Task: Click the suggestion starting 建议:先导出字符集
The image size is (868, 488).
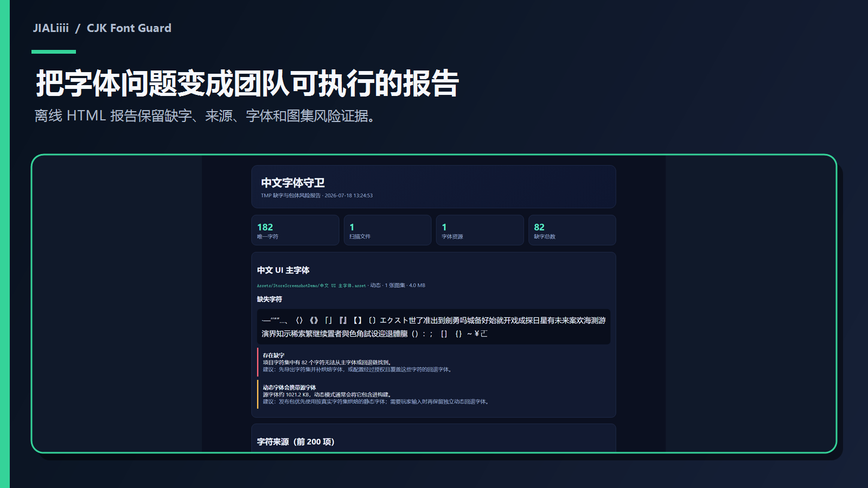Action: tap(358, 370)
